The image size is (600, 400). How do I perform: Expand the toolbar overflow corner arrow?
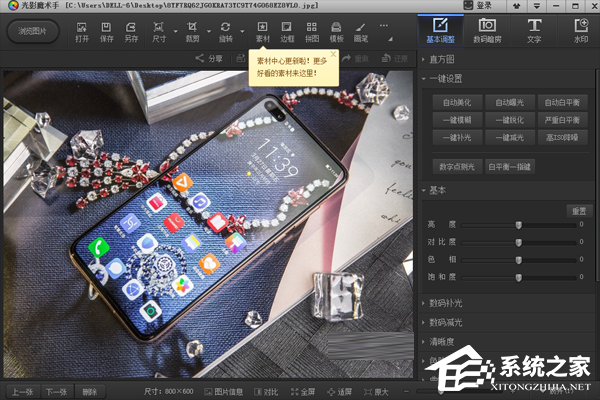coord(390,39)
